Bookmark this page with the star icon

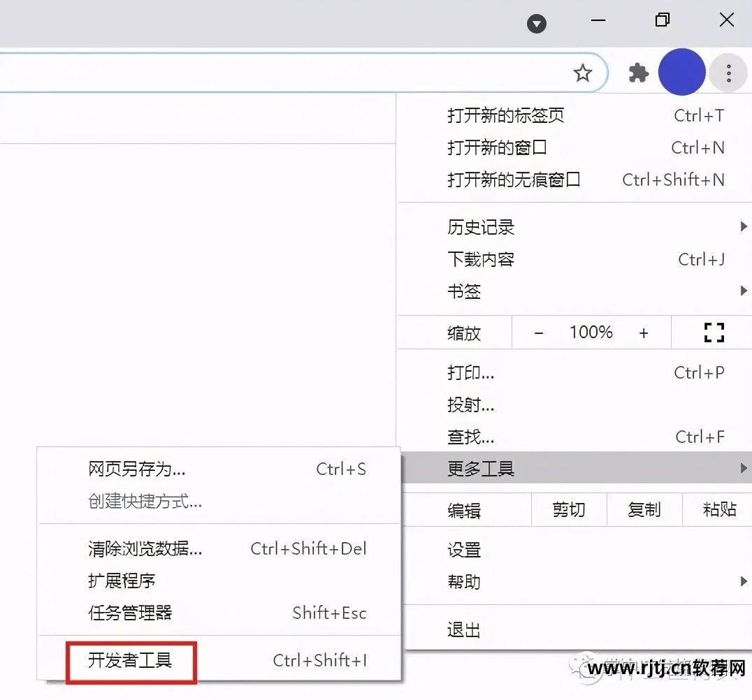click(583, 73)
